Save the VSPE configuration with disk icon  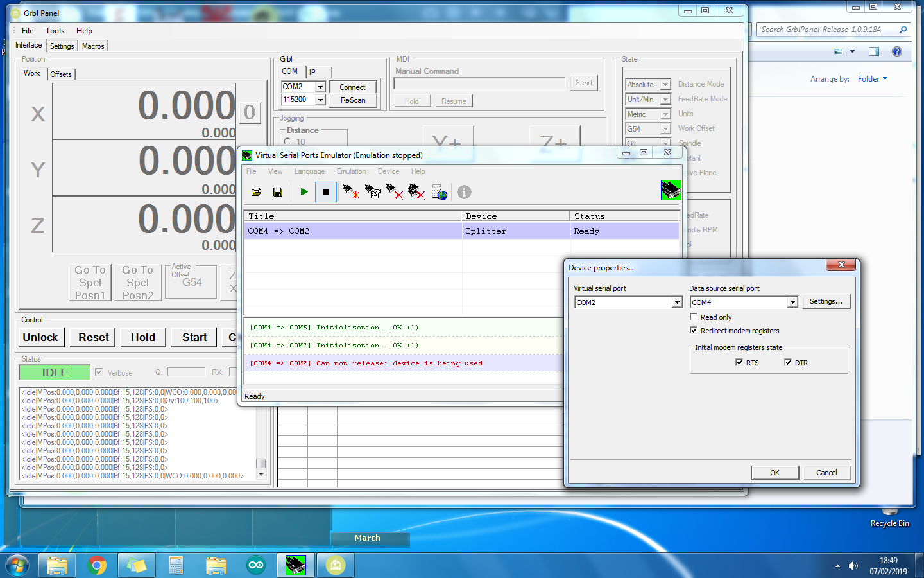click(x=278, y=192)
